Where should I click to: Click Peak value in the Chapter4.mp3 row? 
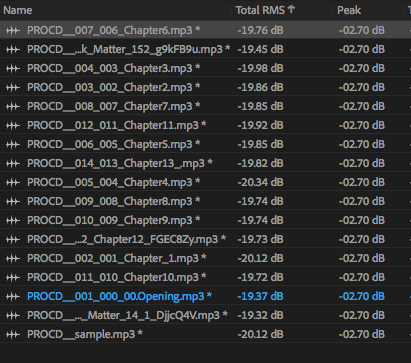tap(362, 182)
